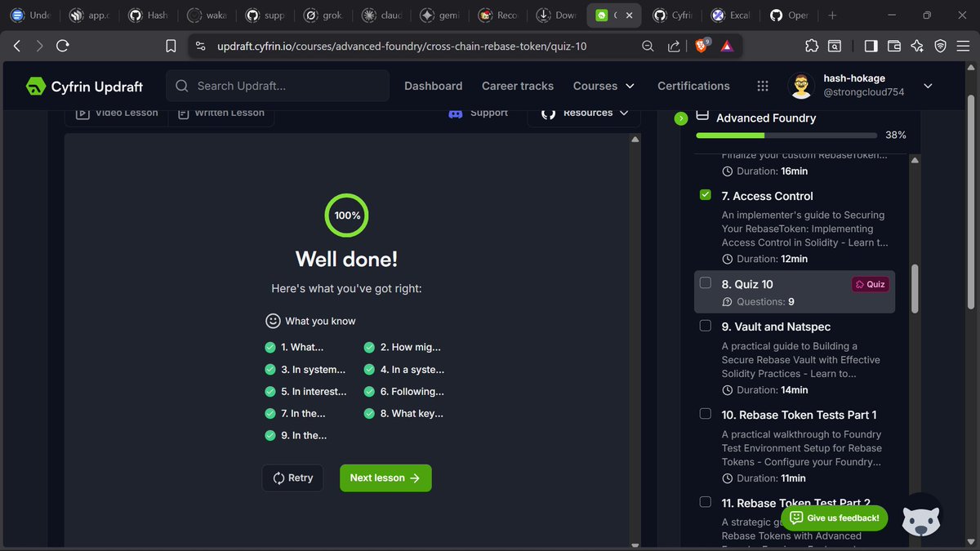Share this page via the share icon
This screenshot has height=551, width=980.
[x=674, y=47]
